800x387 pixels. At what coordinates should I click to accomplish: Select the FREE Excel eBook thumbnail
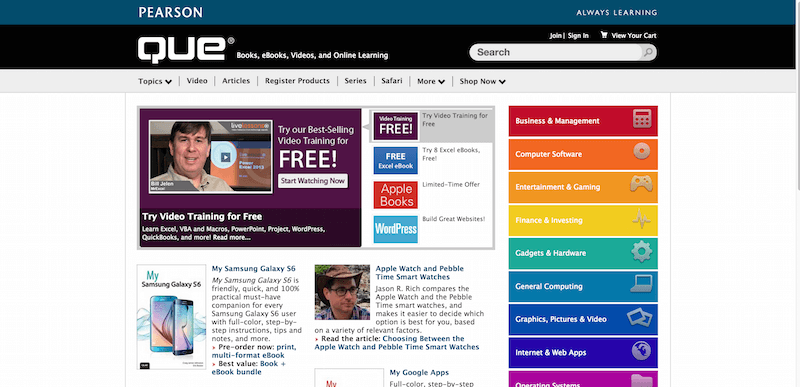[x=395, y=160]
